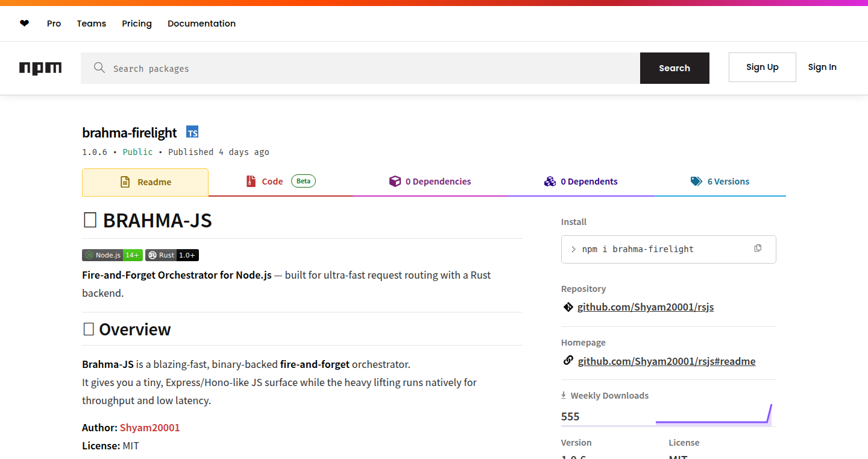Click the black Search button

675,68
